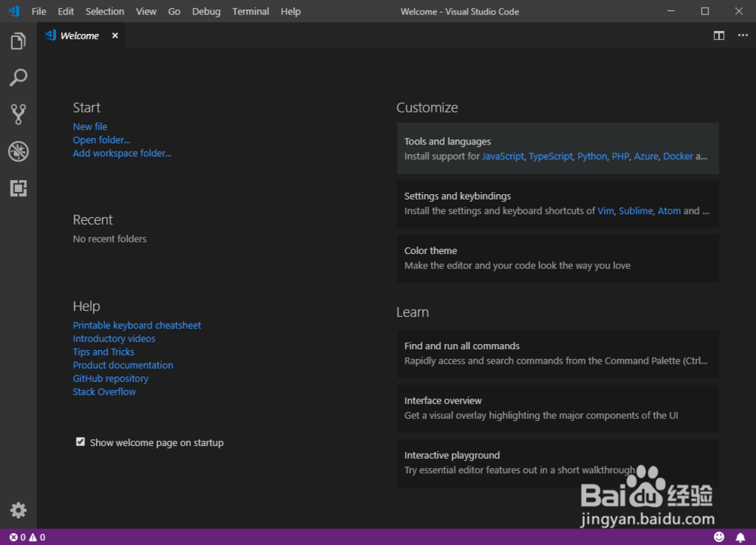756x545 pixels.
Task: Open the Debug view in activity bar
Action: pos(18,151)
